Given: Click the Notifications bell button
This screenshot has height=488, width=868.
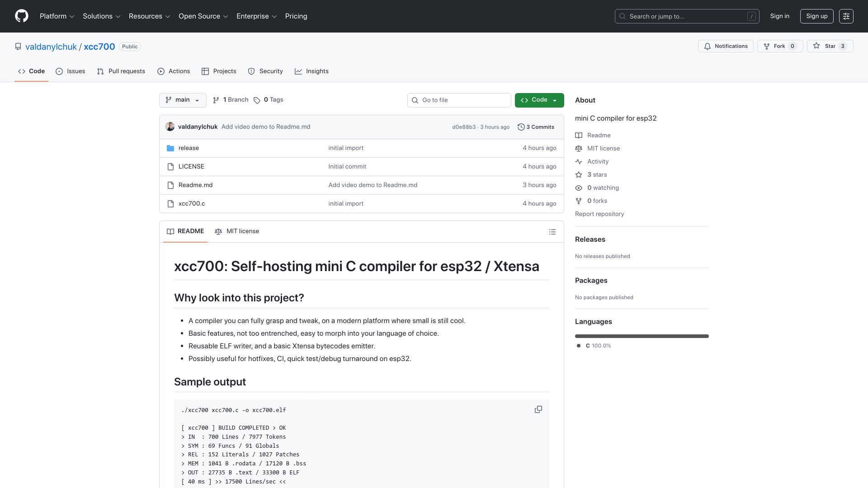Looking at the screenshot, I should tap(726, 46).
